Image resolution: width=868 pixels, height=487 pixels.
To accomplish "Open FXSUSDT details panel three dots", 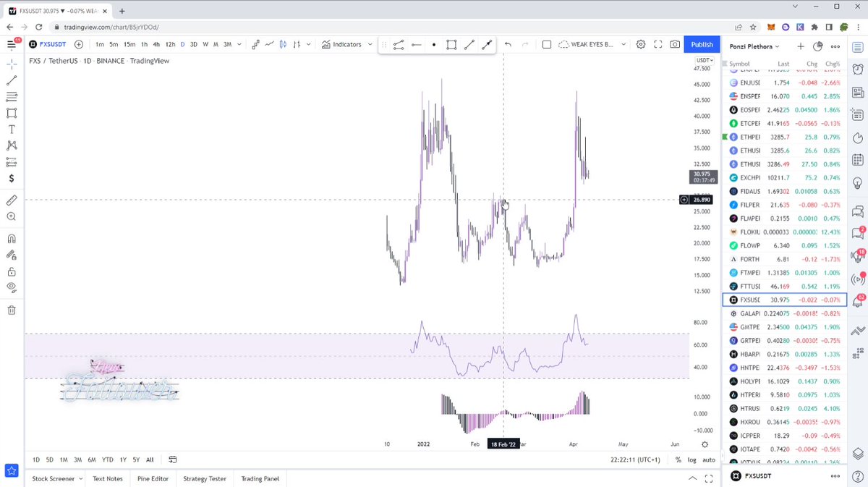I will 835,475.
